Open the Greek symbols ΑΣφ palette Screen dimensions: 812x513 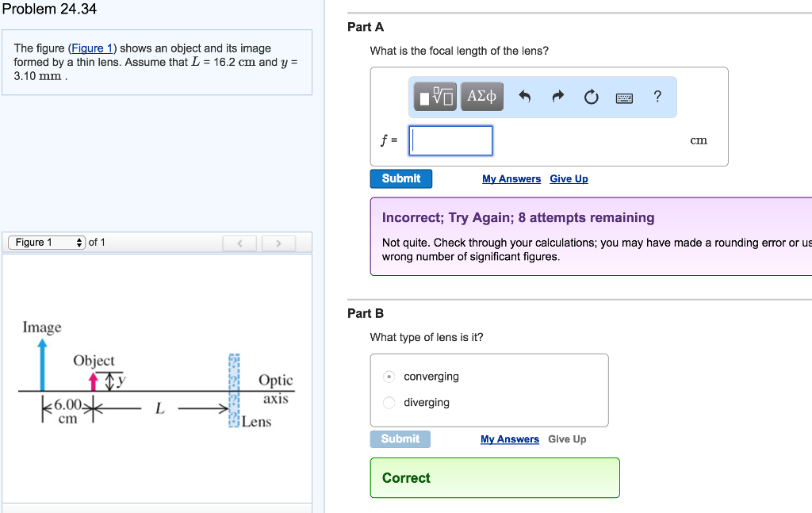pyautogui.click(x=481, y=96)
